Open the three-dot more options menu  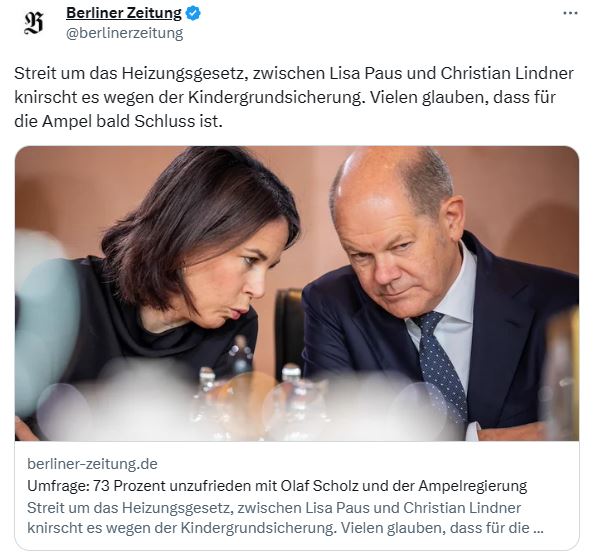570,13
